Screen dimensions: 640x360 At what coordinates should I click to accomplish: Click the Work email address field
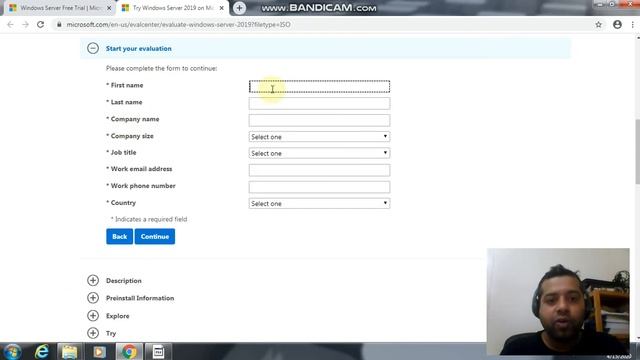point(319,170)
